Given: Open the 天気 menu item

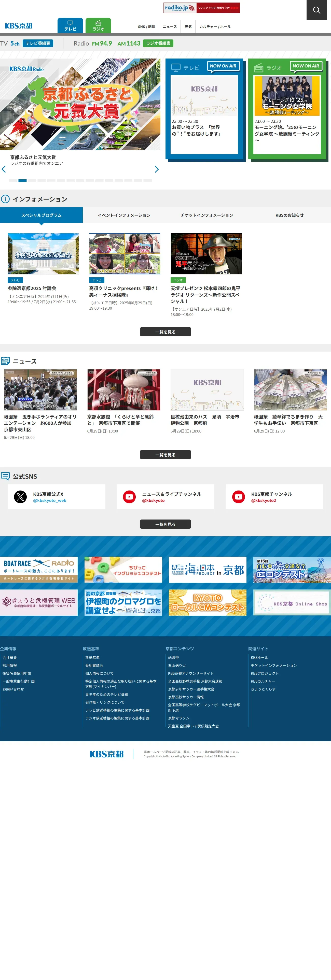Looking at the screenshot, I should click(188, 27).
